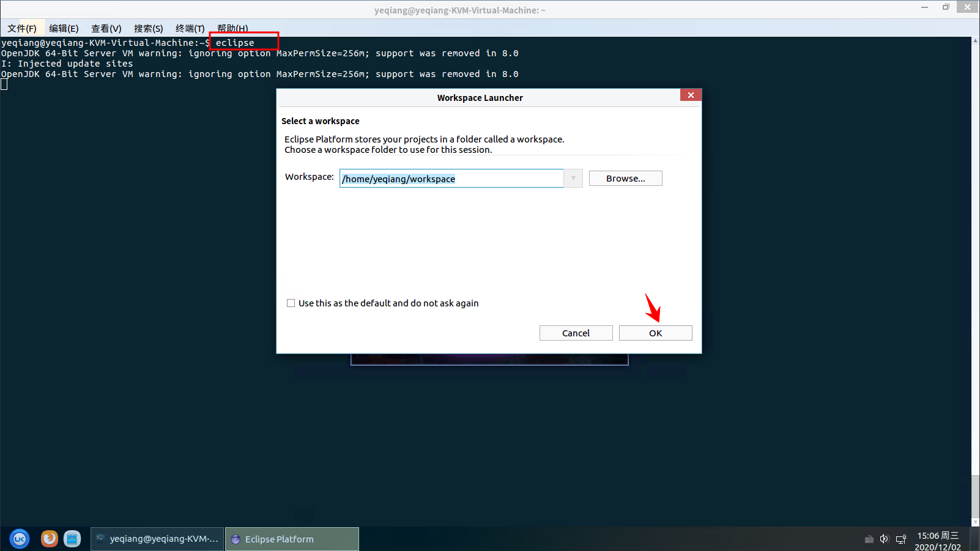Open the 文件(F) terminal menu
This screenshot has height=551, width=980.
pyautogui.click(x=22, y=29)
